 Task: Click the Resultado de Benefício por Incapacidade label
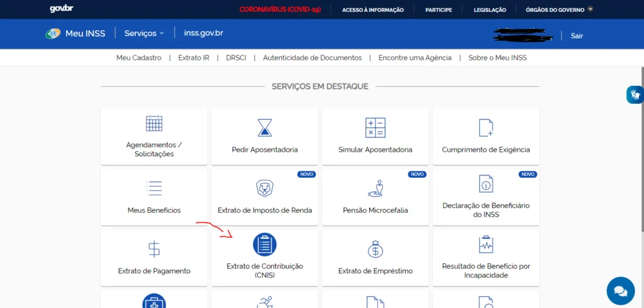486,271
